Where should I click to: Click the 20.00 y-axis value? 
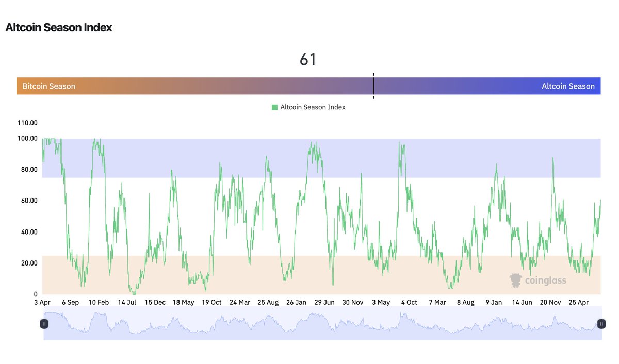(28, 263)
